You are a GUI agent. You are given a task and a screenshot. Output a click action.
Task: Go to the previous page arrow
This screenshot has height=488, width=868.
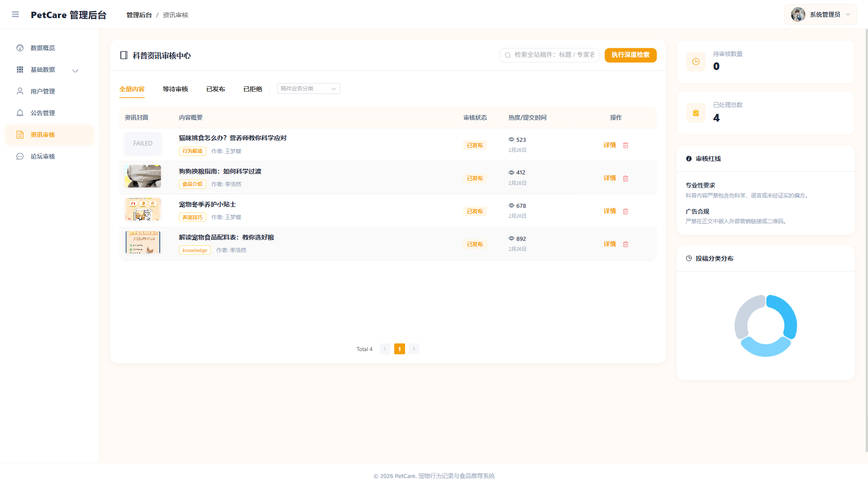click(385, 349)
